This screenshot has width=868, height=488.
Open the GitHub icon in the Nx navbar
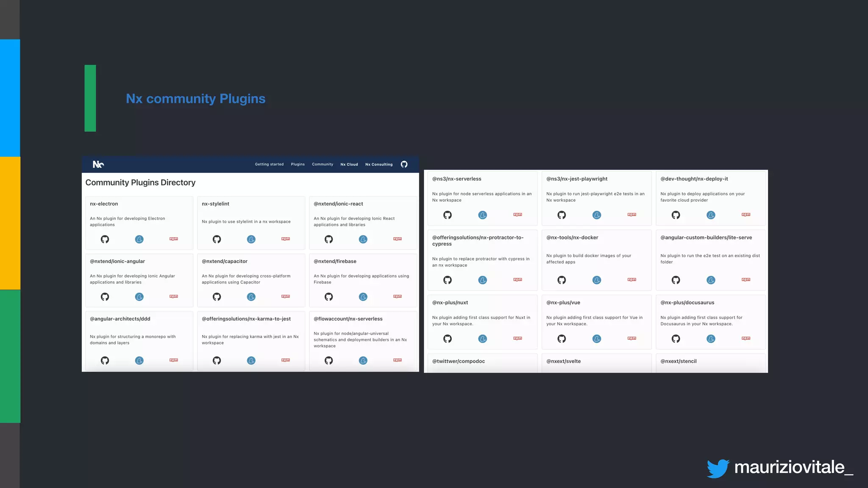404,164
